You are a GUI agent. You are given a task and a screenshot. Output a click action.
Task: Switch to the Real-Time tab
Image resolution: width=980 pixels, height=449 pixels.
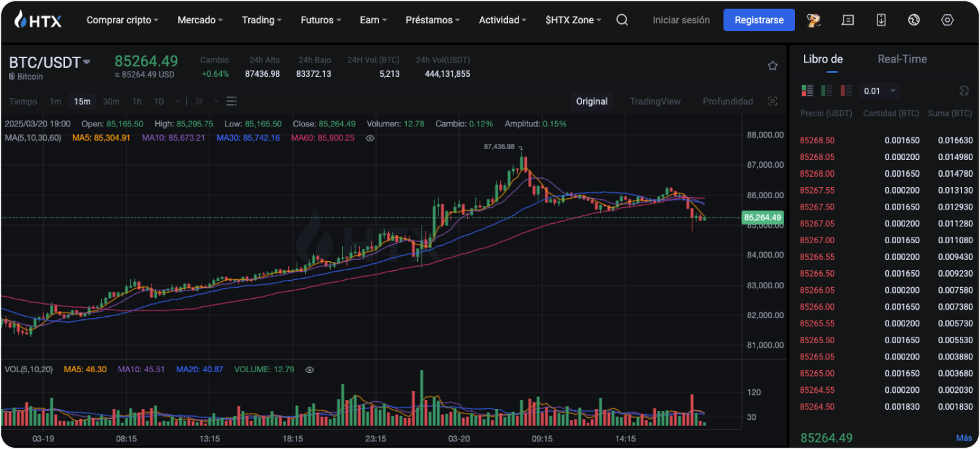pyautogui.click(x=901, y=59)
